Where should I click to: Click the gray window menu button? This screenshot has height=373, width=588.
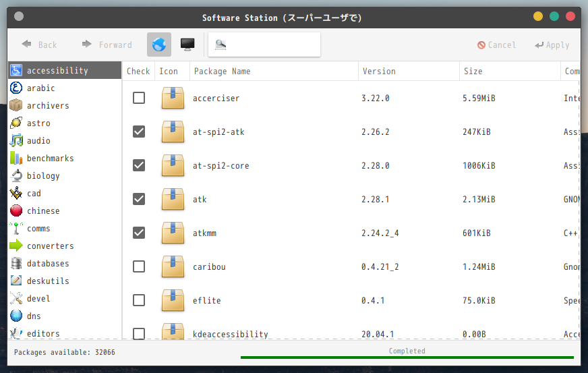(19, 16)
